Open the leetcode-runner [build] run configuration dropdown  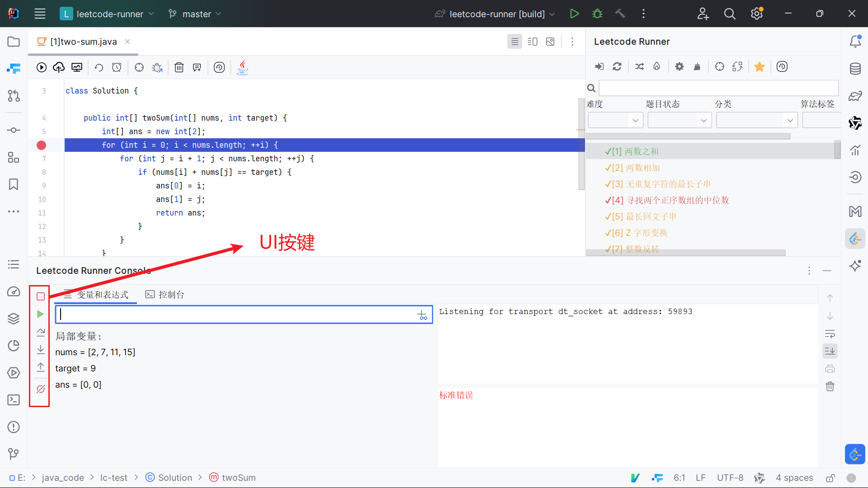click(495, 14)
